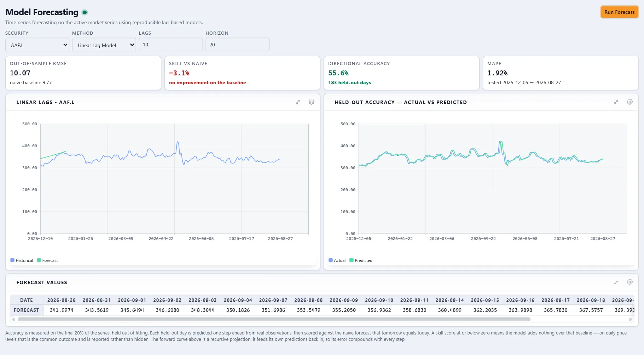Viewport: 644px width, 355px height.
Task: Open settings gear of Forecast Values panel
Action: pos(630,282)
